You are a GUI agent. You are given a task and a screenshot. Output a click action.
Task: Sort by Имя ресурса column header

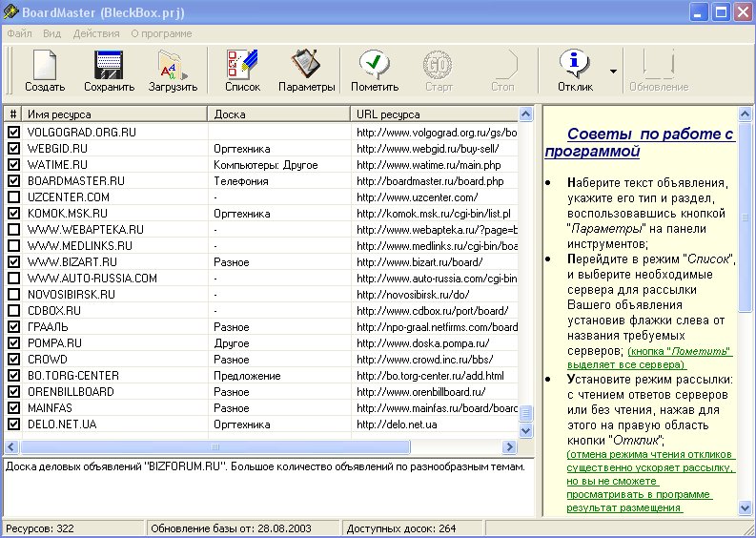(x=114, y=114)
